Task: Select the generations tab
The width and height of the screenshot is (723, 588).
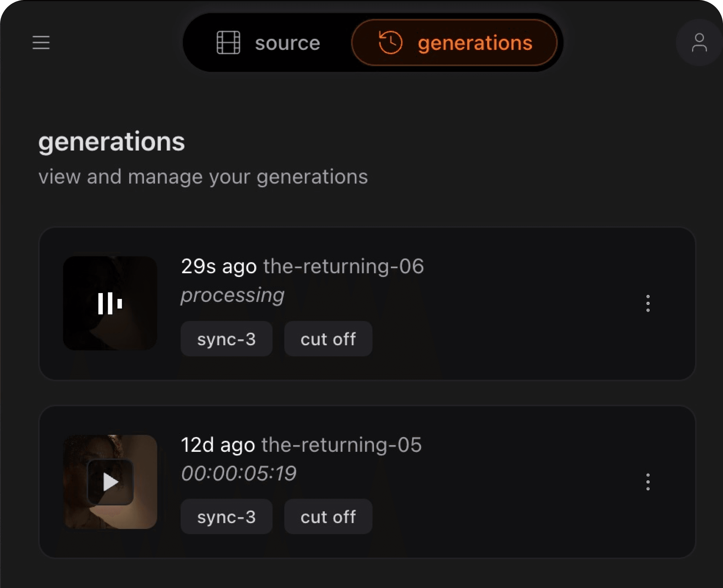Action: pos(454,43)
